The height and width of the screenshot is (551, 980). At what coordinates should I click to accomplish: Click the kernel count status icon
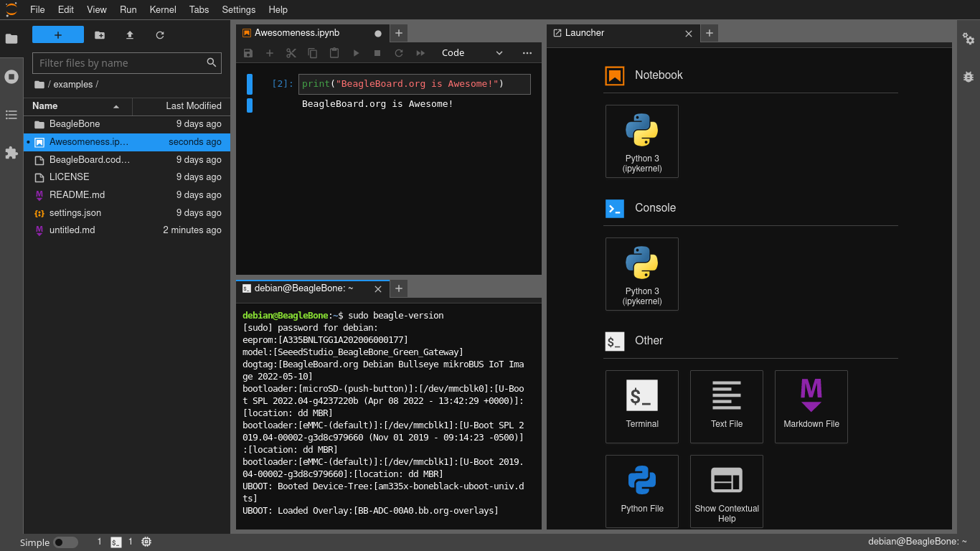pyautogui.click(x=146, y=542)
